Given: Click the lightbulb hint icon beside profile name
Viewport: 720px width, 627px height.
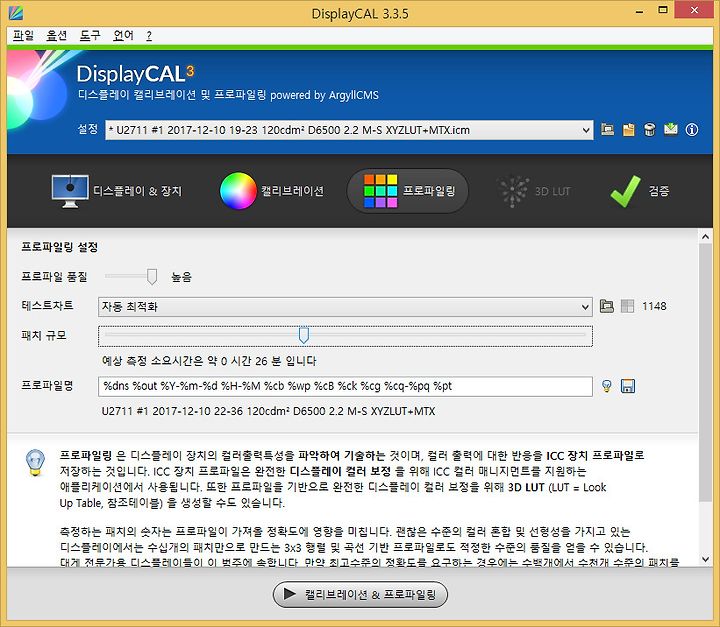Looking at the screenshot, I should (607, 386).
